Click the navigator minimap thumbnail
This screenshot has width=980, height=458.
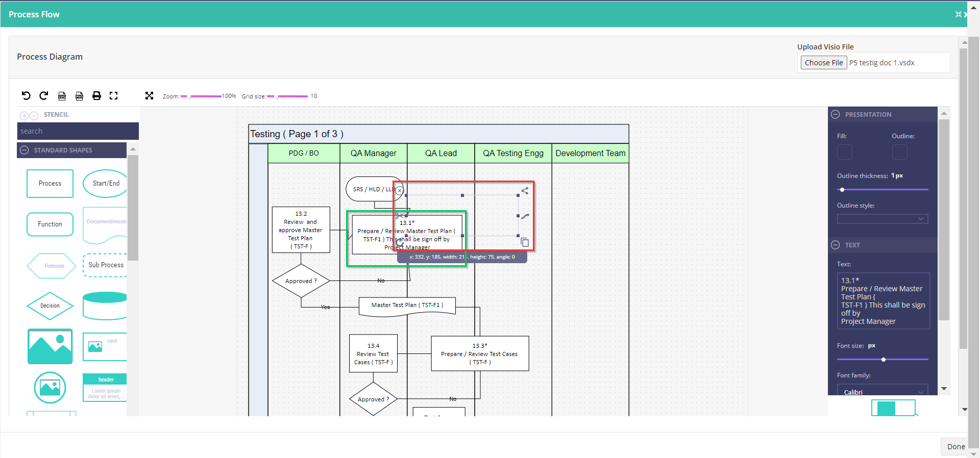point(893,408)
